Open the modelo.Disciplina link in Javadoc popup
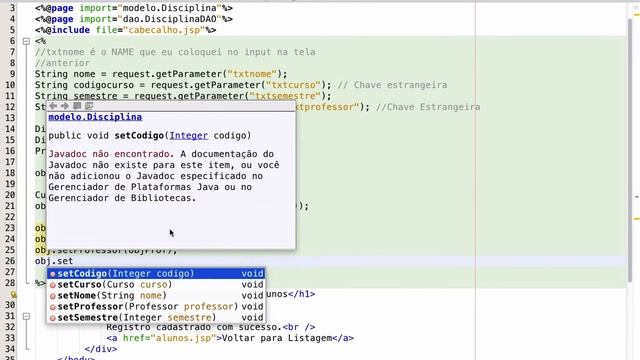The height and width of the screenshot is (360, 640). click(x=95, y=117)
